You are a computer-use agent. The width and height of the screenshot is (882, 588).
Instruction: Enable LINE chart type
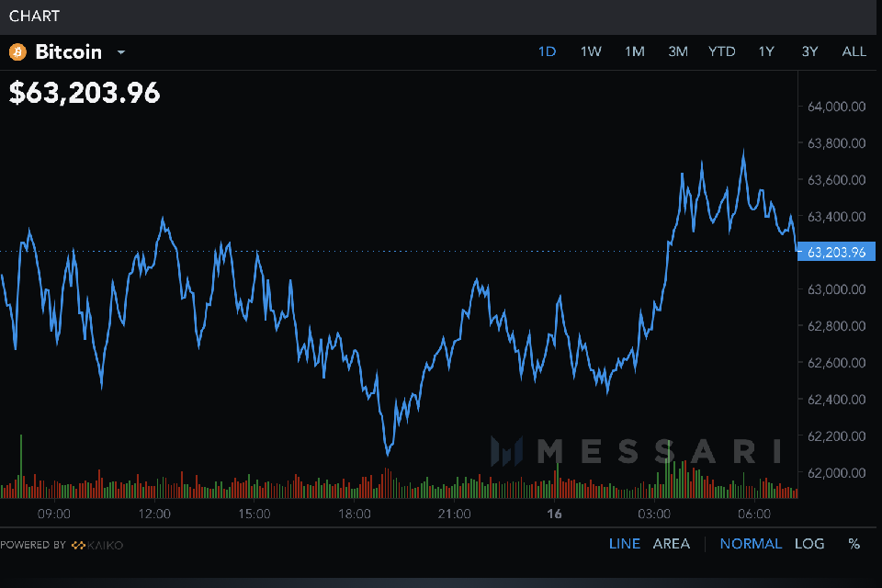pyautogui.click(x=625, y=544)
